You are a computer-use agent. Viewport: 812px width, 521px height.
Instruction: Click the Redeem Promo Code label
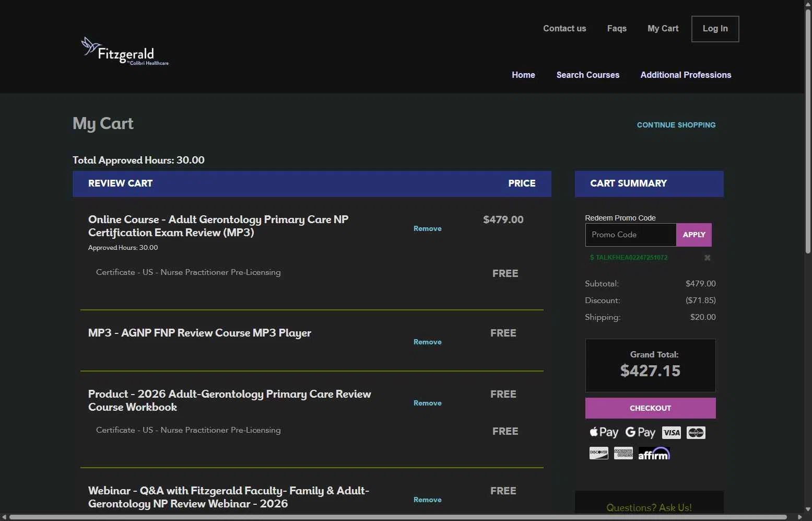[x=620, y=218]
